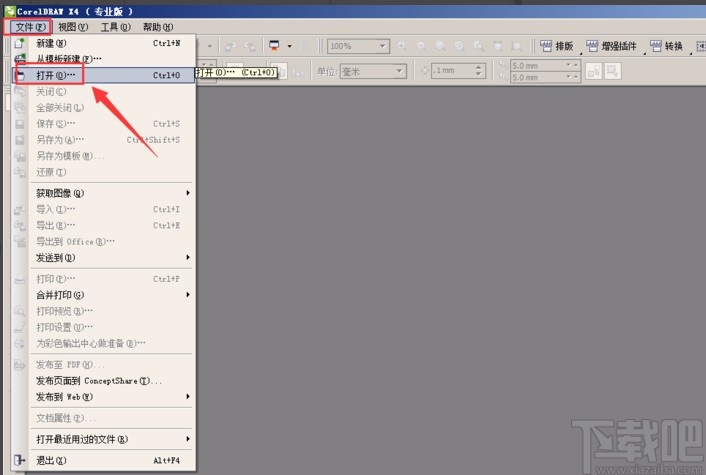Click the 还原 menu entry
The height and width of the screenshot is (475, 706).
[104, 172]
